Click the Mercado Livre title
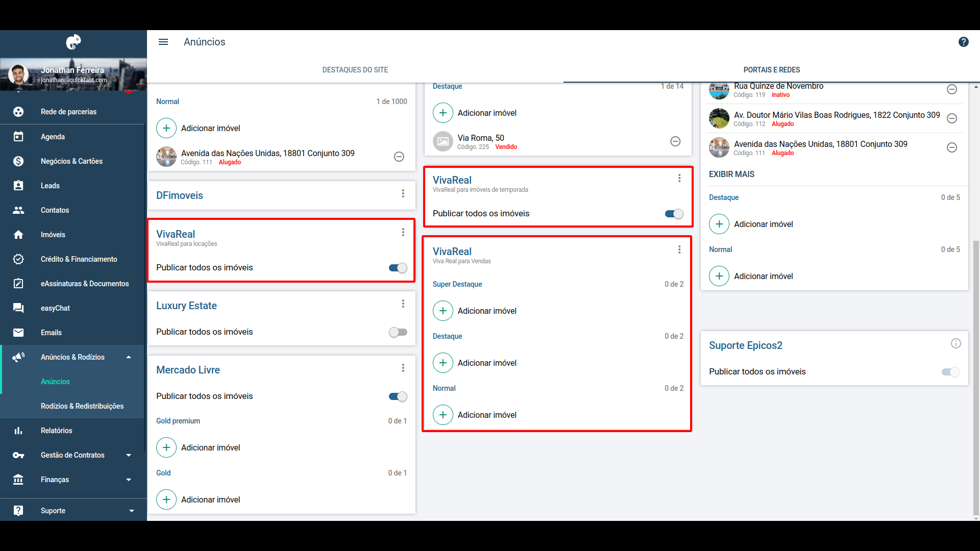The height and width of the screenshot is (551, 980). click(188, 370)
